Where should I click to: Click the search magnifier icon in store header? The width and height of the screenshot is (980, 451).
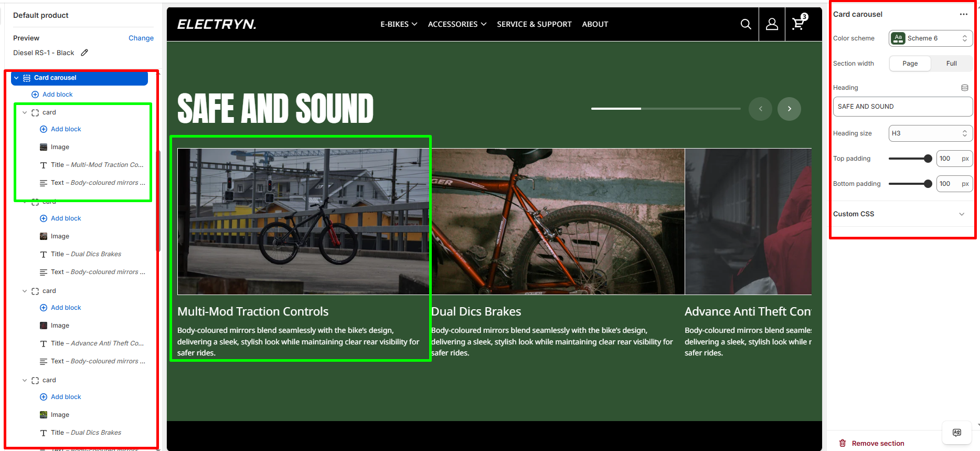click(745, 24)
